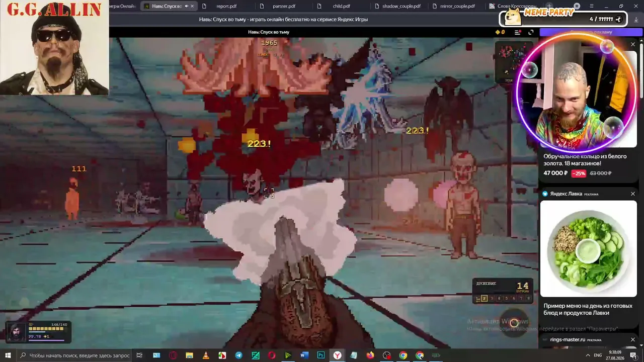This screenshot has height=362, width=644.
Task: Close the Yandex Lavka ad
Action: (633, 194)
